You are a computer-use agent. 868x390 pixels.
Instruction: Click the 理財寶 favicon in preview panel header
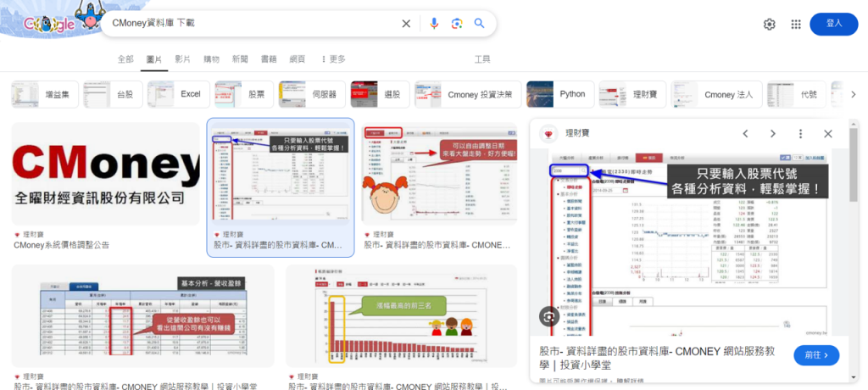coord(549,133)
